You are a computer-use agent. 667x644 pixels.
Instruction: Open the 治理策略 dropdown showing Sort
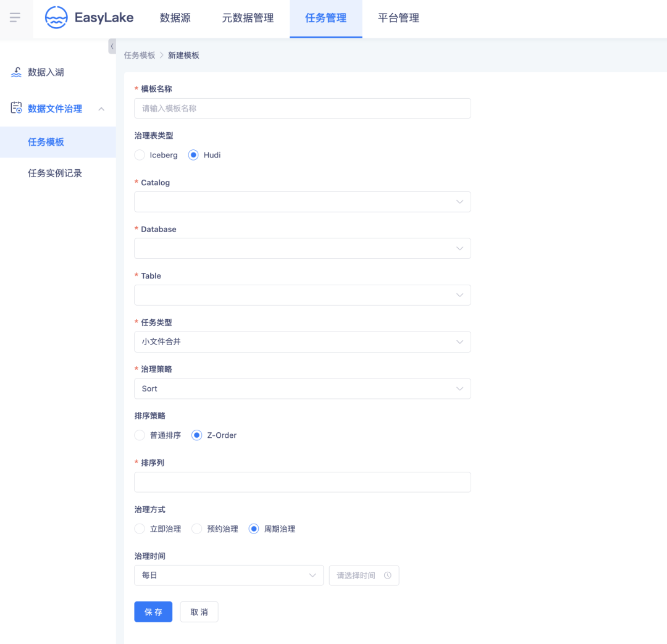pos(303,388)
